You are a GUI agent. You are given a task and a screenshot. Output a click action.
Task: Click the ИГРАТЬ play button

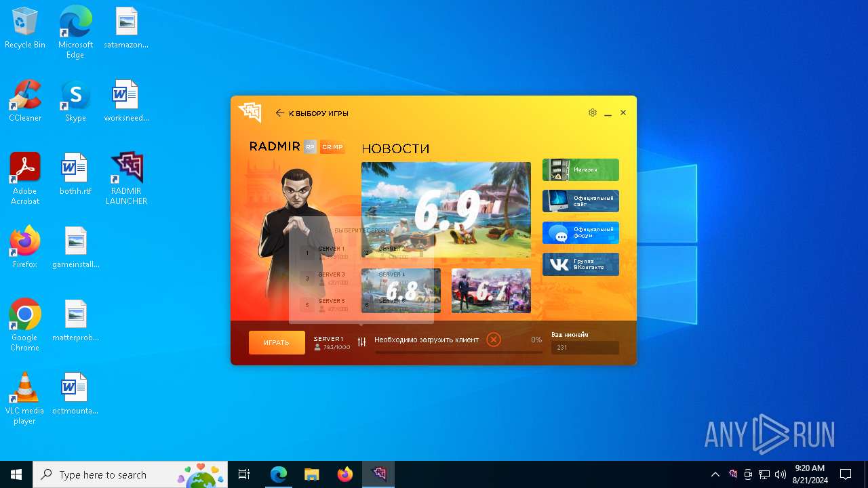[x=277, y=342]
